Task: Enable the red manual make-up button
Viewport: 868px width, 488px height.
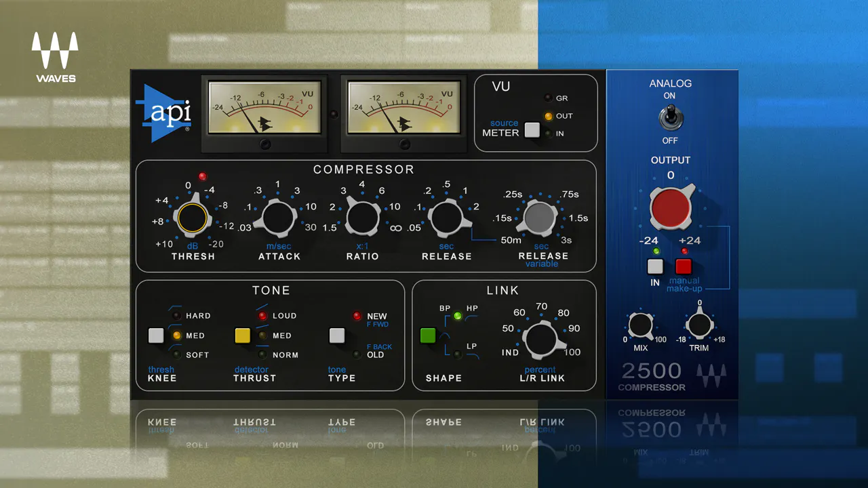Action: (x=684, y=266)
